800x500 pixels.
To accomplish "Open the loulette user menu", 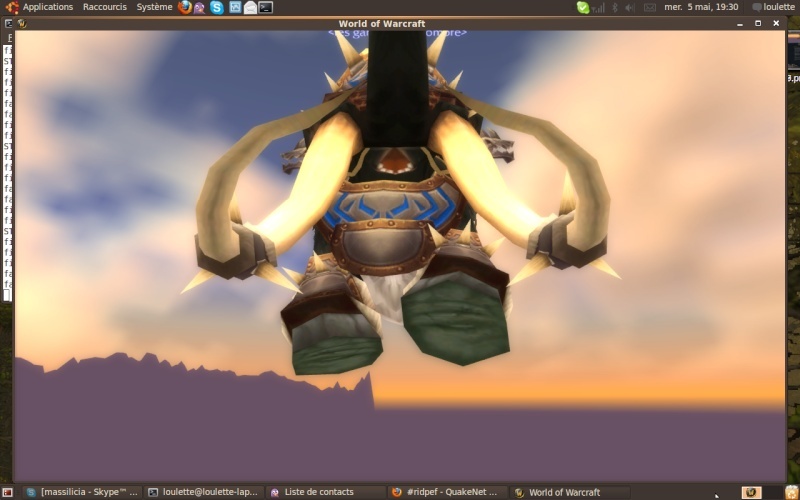I will coord(774,7).
